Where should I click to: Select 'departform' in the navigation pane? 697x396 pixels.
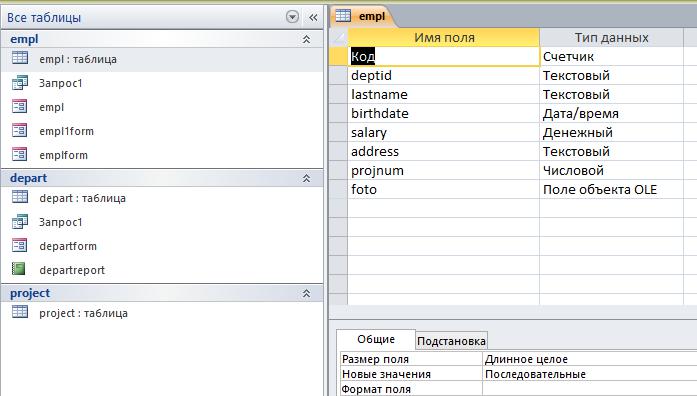pyautogui.click(x=162, y=246)
